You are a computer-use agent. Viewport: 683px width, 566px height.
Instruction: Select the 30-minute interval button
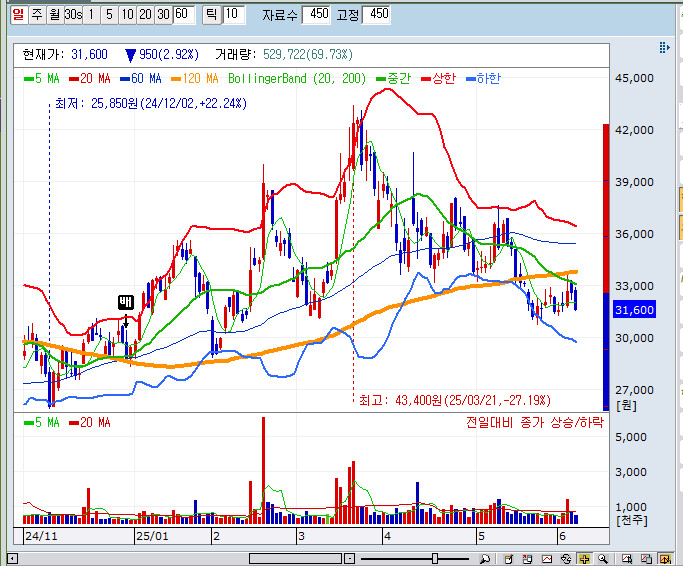[x=163, y=15]
